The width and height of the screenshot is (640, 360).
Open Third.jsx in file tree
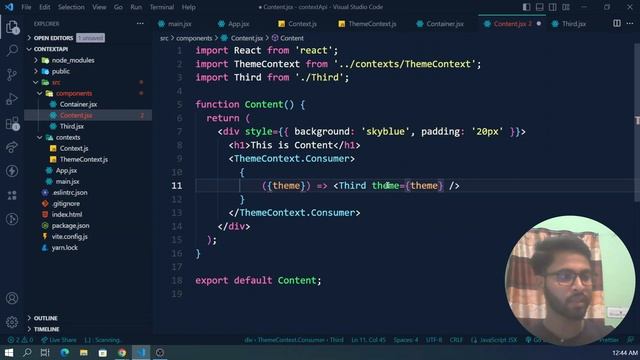(x=71, y=126)
